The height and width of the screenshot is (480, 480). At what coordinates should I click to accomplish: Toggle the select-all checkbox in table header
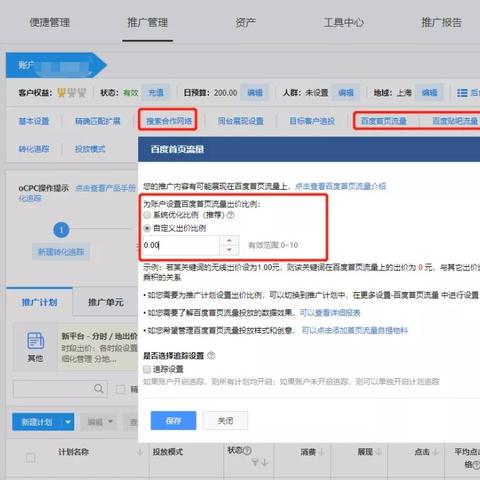(x=31, y=458)
